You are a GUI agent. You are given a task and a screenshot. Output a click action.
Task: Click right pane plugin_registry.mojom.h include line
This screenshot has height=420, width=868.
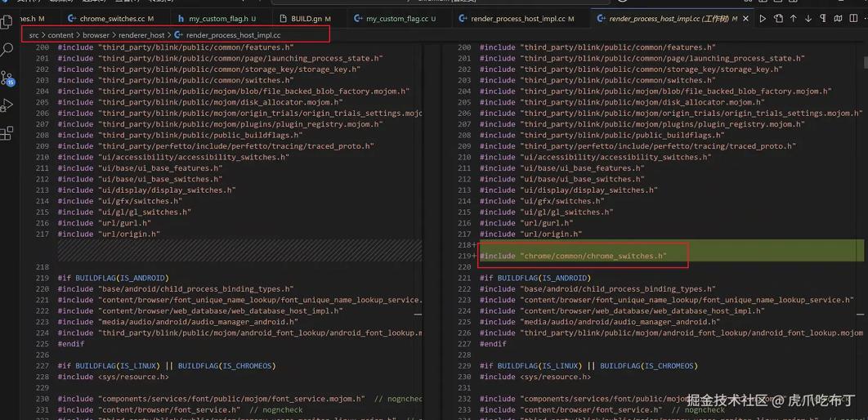click(x=642, y=124)
